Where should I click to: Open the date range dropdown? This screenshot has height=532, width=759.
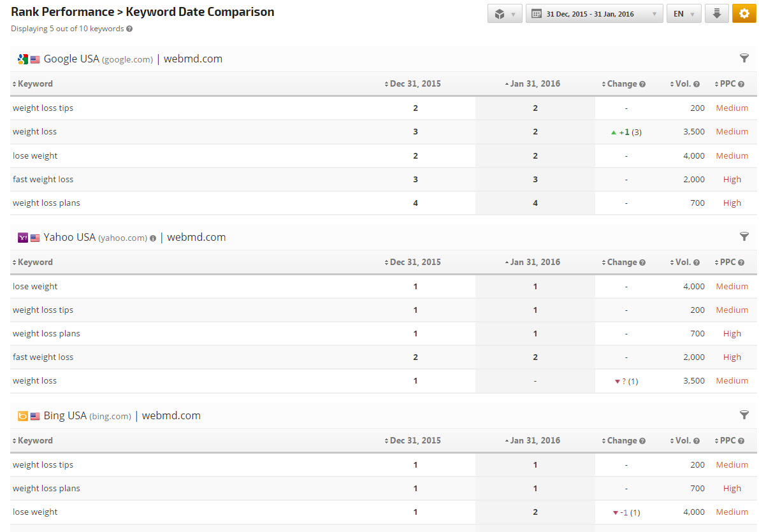tap(594, 13)
